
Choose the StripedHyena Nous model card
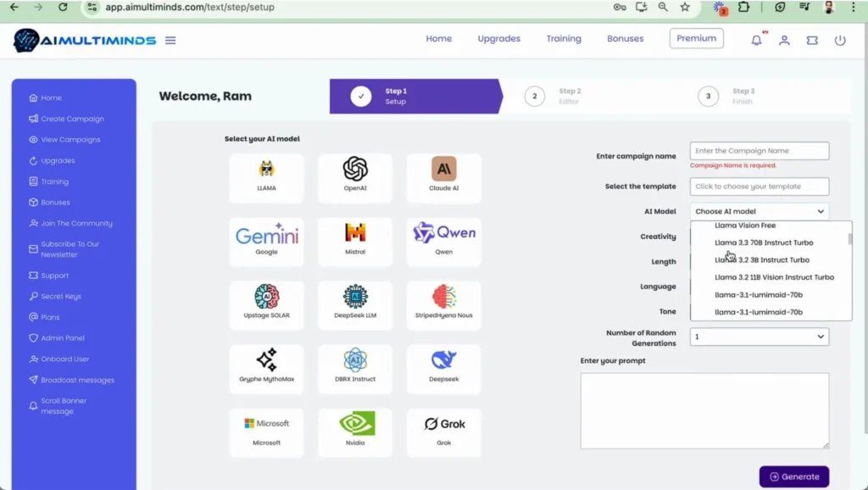click(x=443, y=305)
